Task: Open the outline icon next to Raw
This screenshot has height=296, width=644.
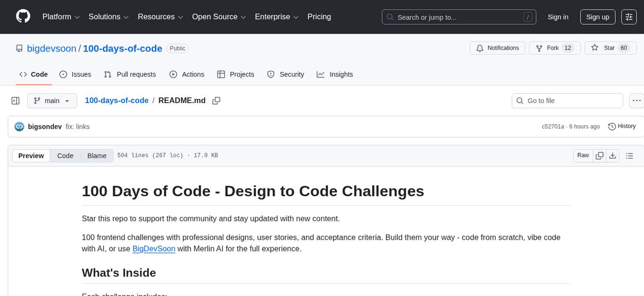Action: pos(630,155)
